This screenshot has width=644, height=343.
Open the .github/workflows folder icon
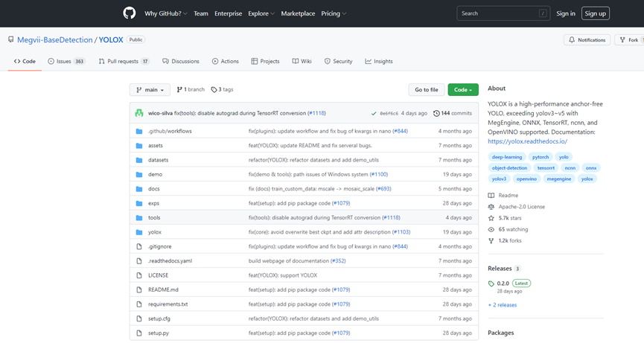pos(139,131)
